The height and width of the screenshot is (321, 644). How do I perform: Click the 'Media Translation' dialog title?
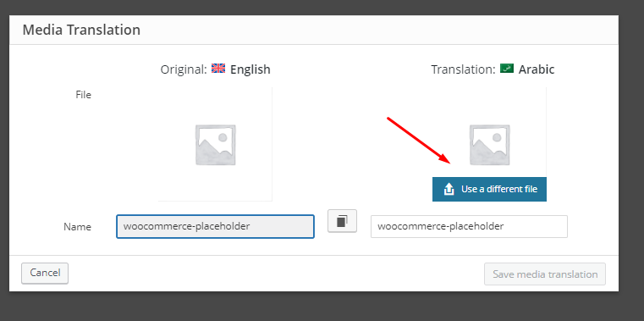pyautogui.click(x=81, y=30)
